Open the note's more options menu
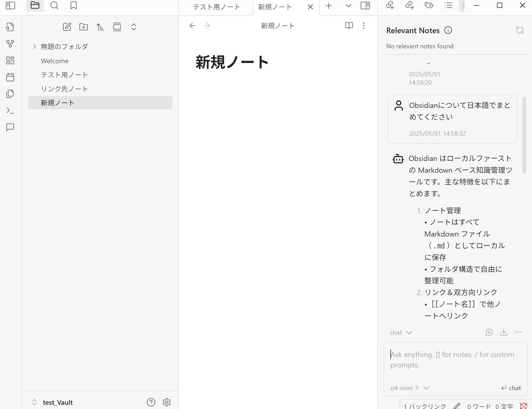The image size is (532, 409). (x=364, y=26)
